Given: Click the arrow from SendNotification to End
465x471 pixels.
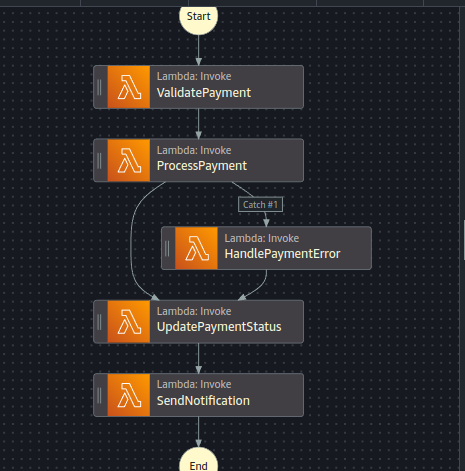Looking at the screenshot, I should click(x=199, y=432).
